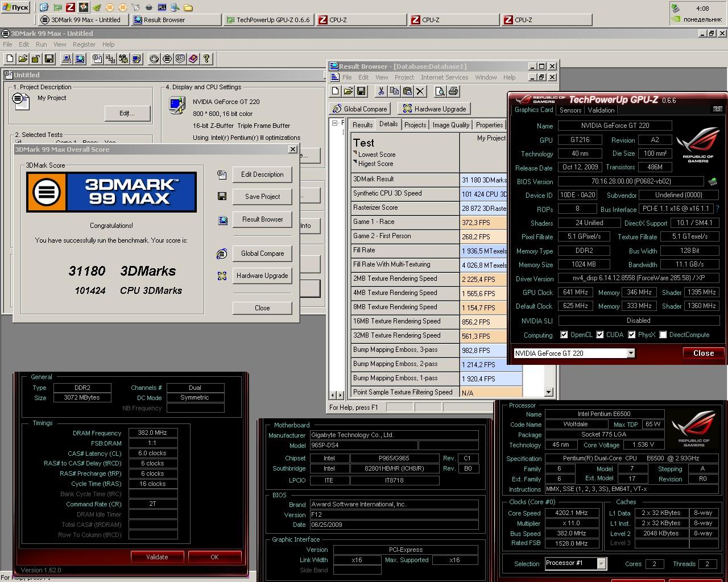The height and width of the screenshot is (582, 728).
Task: Click Close button in 3DMark score dialog
Action: point(262,308)
